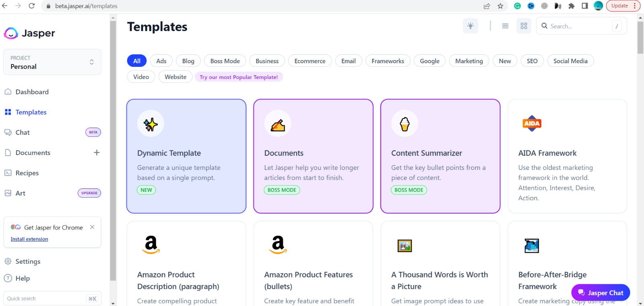Click the browser profile avatar
This screenshot has height=306, width=644.
point(599,6)
